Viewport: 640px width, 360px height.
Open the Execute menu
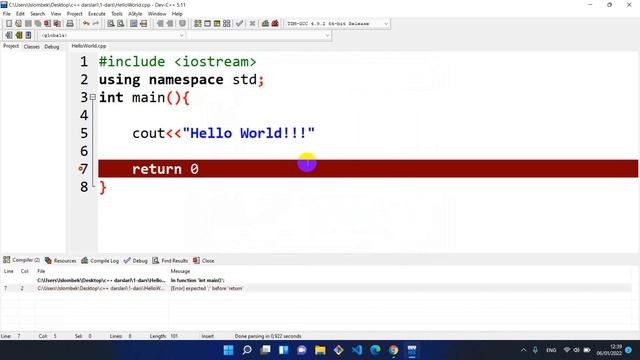pos(97,14)
